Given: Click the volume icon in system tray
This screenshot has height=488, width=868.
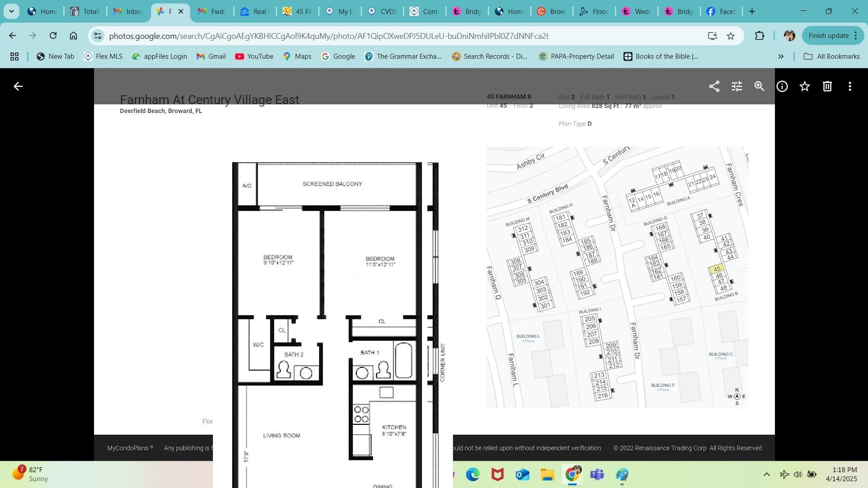Looking at the screenshot, I should point(797,474).
